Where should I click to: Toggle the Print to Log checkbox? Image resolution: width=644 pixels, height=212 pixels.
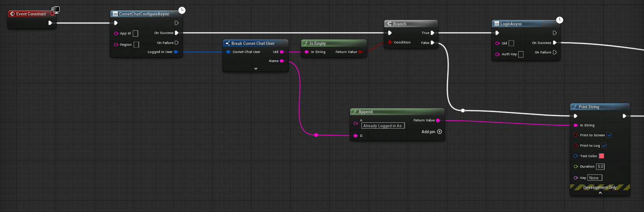[x=604, y=145]
